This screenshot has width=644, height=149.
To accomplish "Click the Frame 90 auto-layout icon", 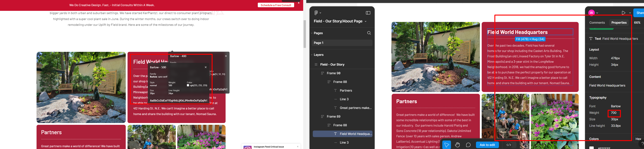I will click(323, 73).
